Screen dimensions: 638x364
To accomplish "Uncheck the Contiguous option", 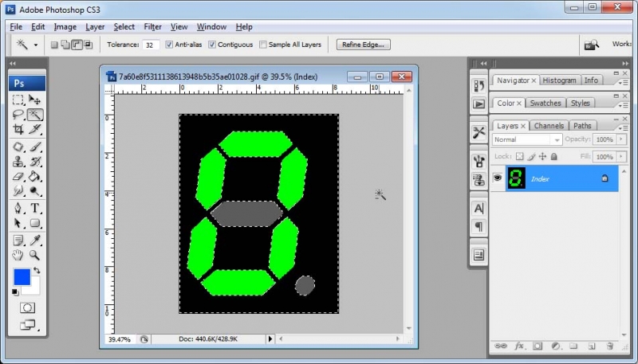I will pos(212,45).
